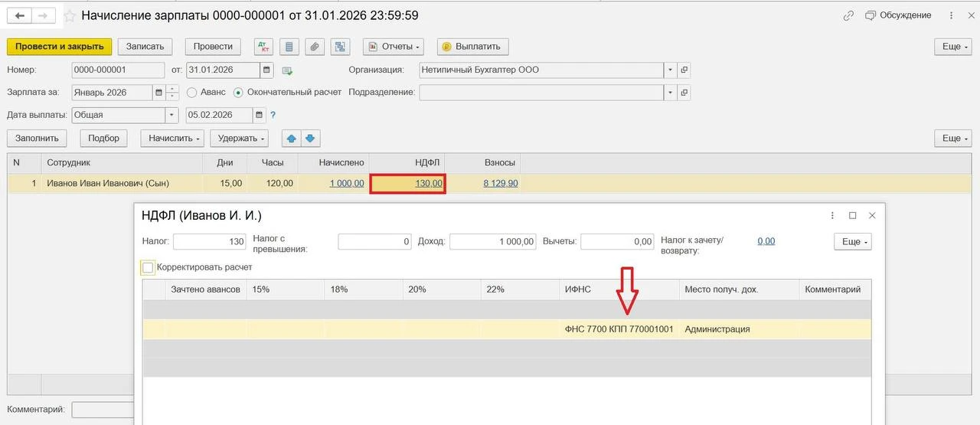This screenshot has height=425, width=980.
Task: Click the Вычеты field 0,00
Action: pos(617,242)
